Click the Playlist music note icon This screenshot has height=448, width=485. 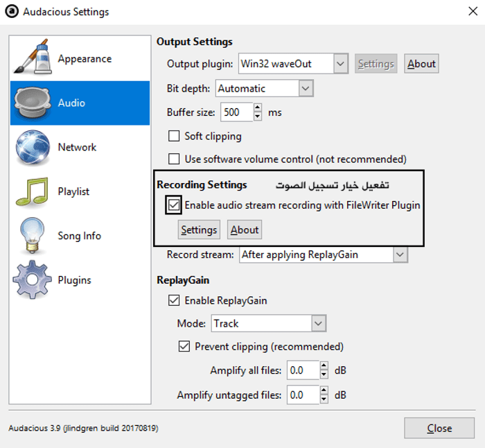pyautogui.click(x=32, y=191)
